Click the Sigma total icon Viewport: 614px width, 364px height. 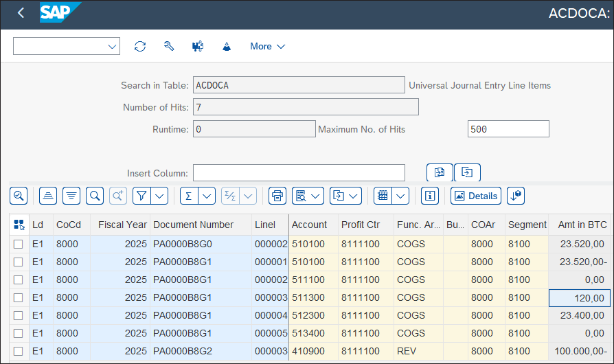pos(189,196)
